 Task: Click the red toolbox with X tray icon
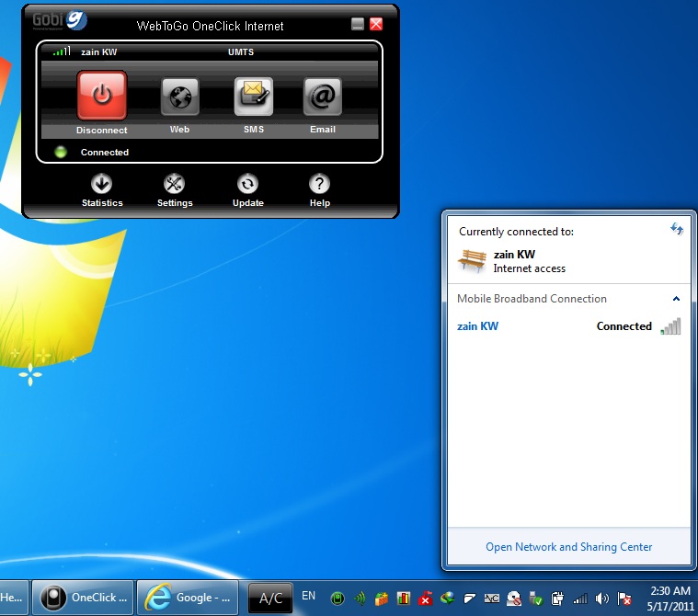point(425,599)
